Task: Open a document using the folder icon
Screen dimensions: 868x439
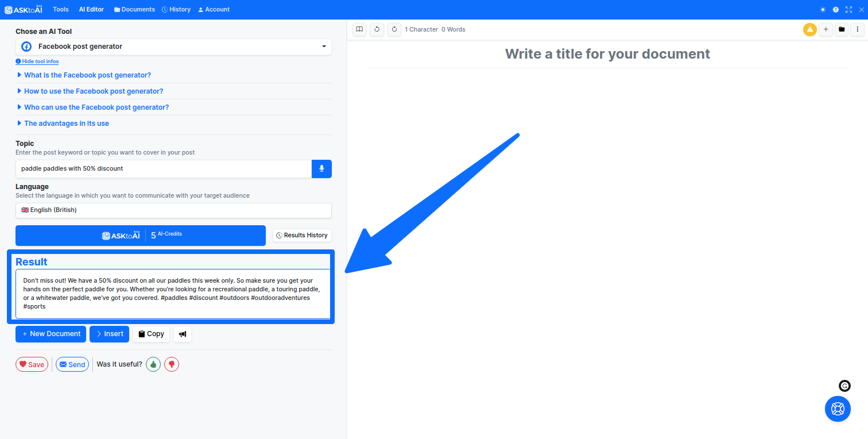Action: 842,29
